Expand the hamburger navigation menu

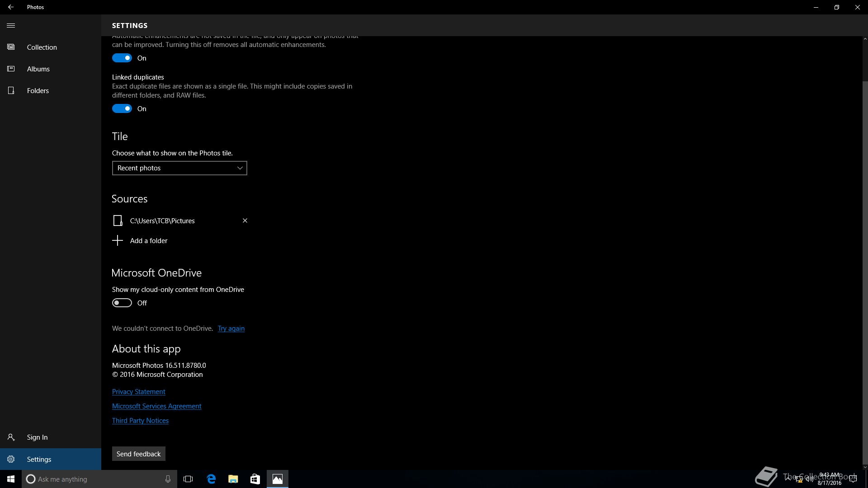[11, 26]
